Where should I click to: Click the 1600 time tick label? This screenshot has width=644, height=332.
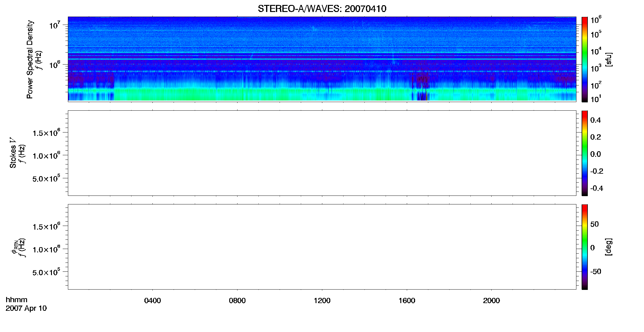coord(407,301)
